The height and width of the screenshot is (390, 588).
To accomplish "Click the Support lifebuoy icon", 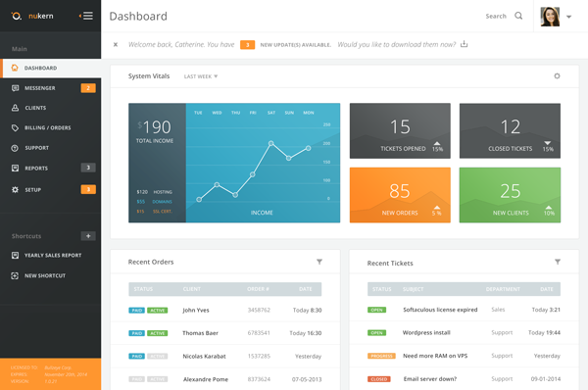I will tap(15, 148).
